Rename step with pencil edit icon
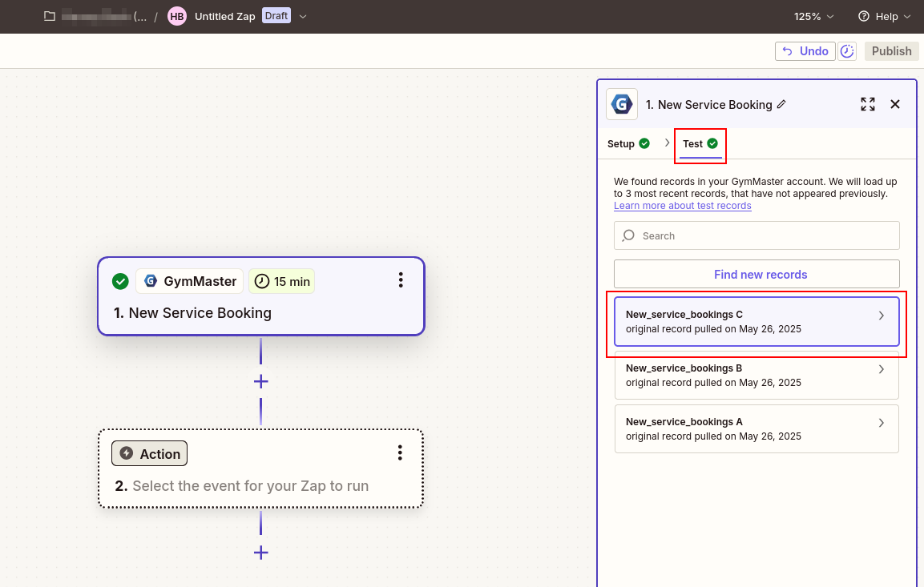Viewport: 924px width, 587px height. [781, 104]
